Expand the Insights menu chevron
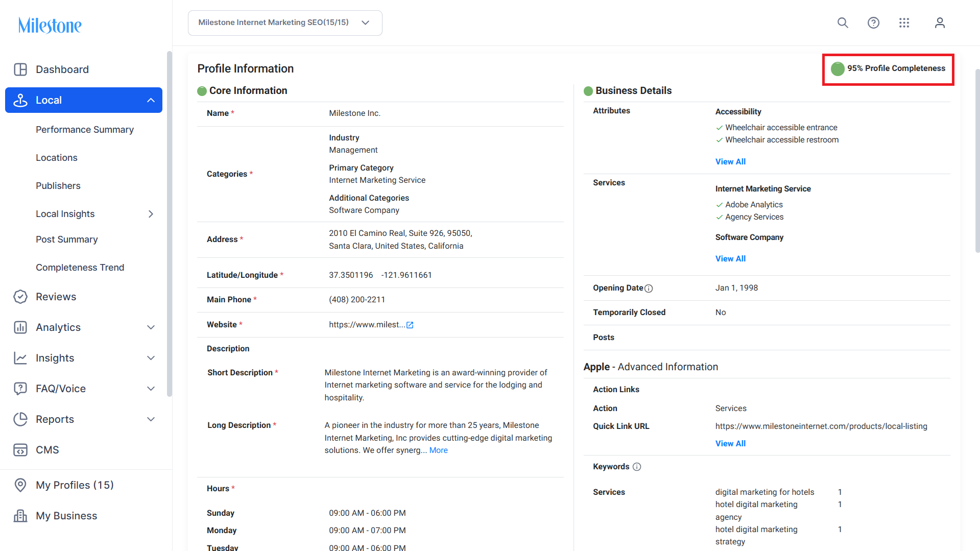This screenshot has height=551, width=980. (x=151, y=358)
